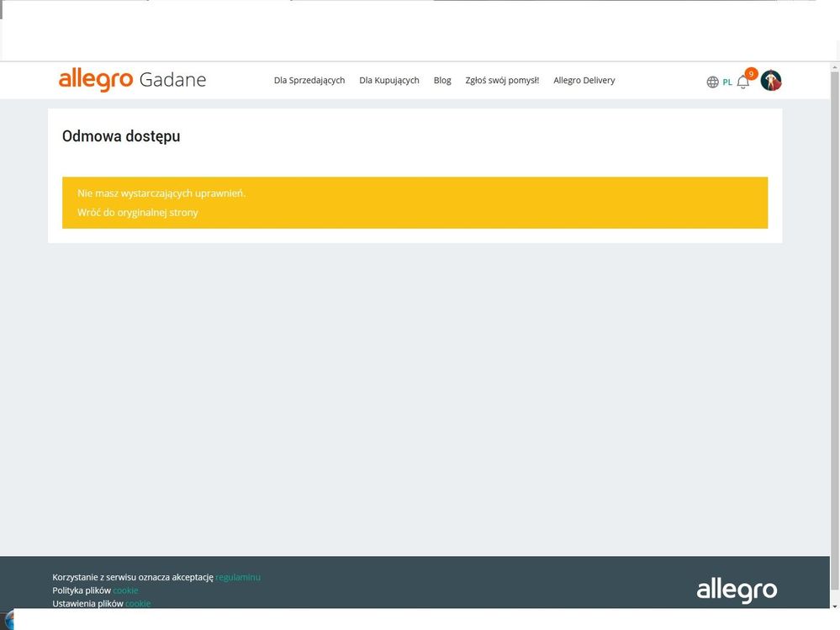This screenshot has height=630, width=840.
Task: Open the regulaminu link in footer
Action: pyautogui.click(x=238, y=577)
